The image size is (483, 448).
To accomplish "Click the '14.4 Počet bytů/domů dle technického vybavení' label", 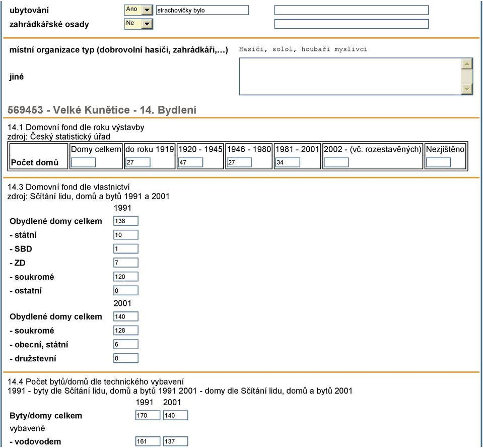I will (96, 382).
